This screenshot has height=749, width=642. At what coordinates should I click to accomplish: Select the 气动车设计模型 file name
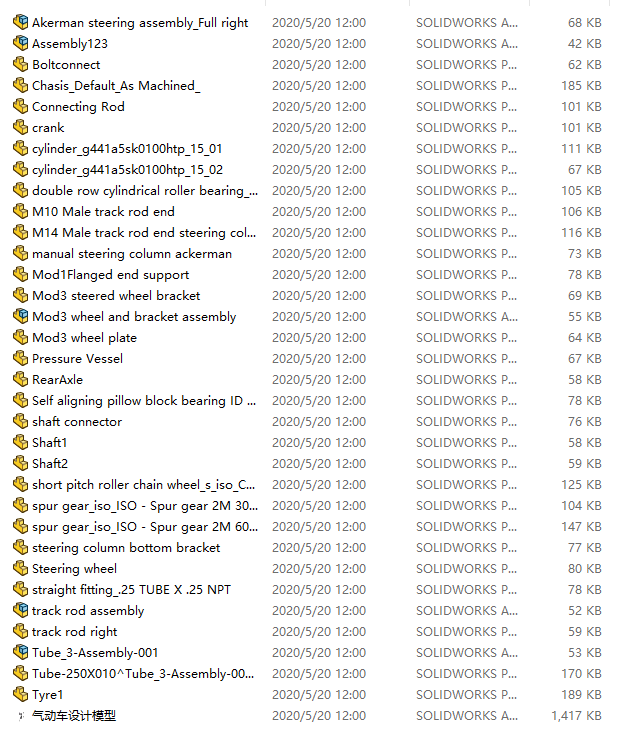(x=74, y=716)
